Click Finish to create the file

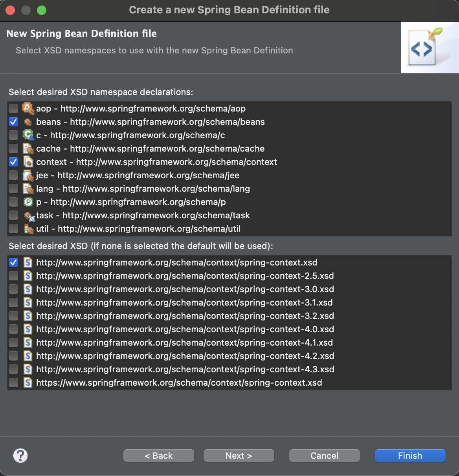tap(410, 456)
